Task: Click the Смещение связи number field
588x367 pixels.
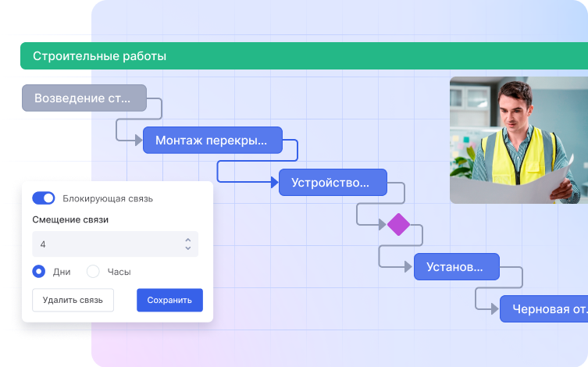Action: tap(105, 244)
